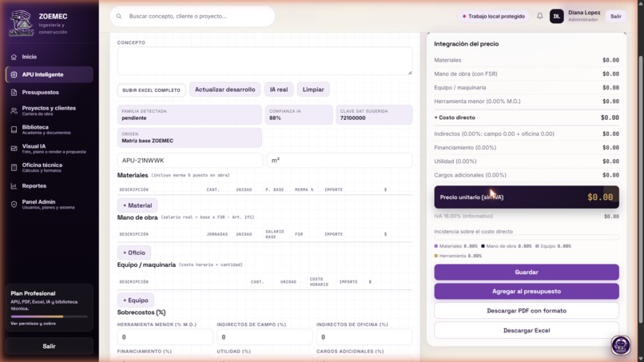Click the IA real button
The image size is (644, 362).
pyautogui.click(x=279, y=90)
